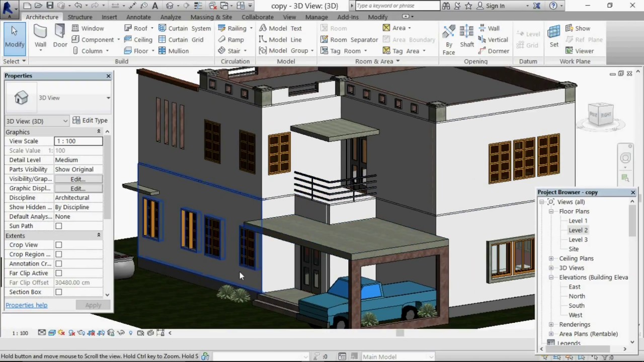The image size is (644, 362).
Task: Click the Ceiling tool
Action: coord(138,40)
